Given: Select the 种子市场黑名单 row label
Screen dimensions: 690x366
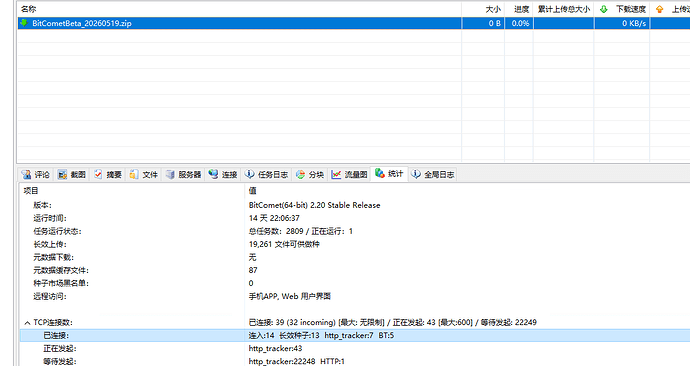Looking at the screenshot, I should (61, 283).
